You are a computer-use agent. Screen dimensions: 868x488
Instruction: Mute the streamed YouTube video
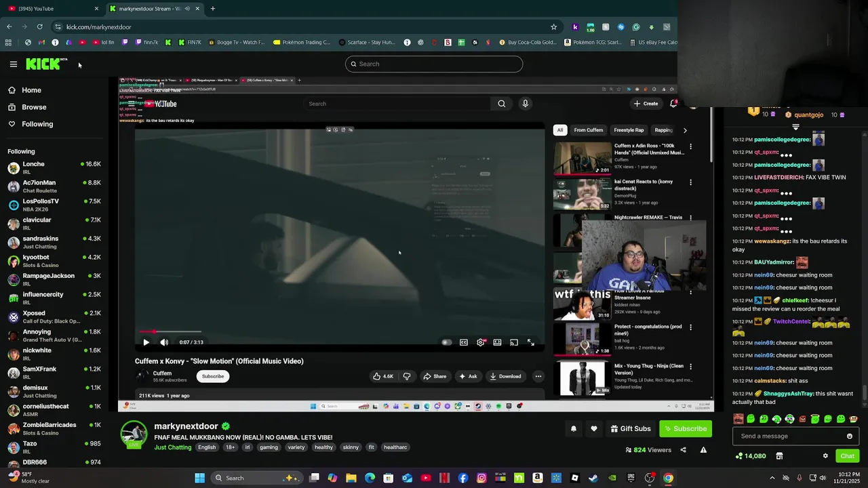pyautogui.click(x=164, y=342)
